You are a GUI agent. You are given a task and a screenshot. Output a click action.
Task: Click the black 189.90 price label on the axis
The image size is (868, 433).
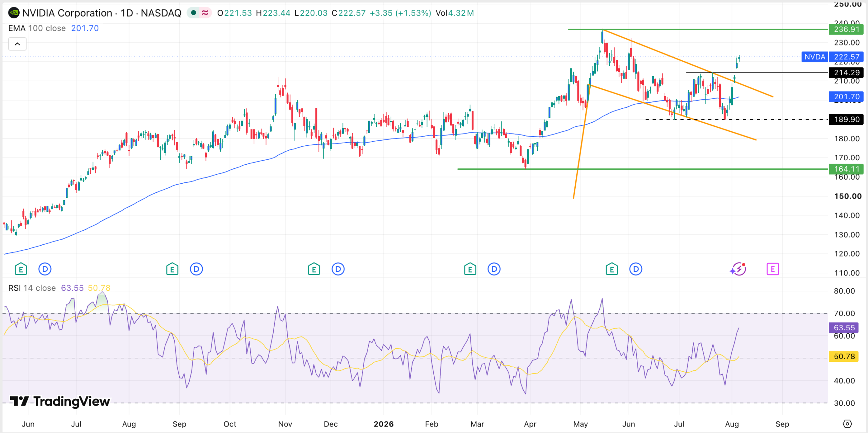click(846, 119)
